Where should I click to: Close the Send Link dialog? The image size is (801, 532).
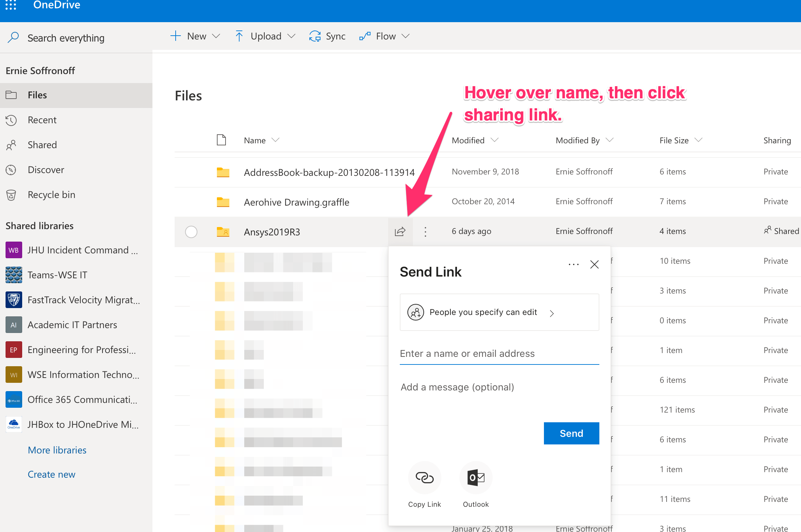tap(594, 265)
